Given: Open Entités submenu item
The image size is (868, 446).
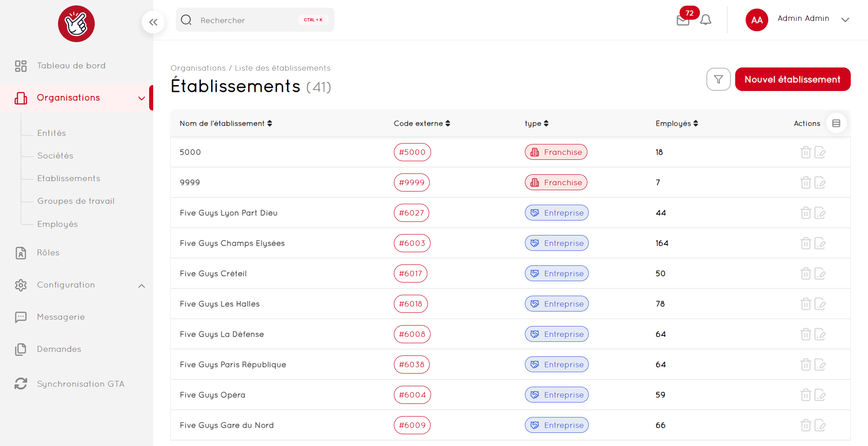Looking at the screenshot, I should [52, 133].
